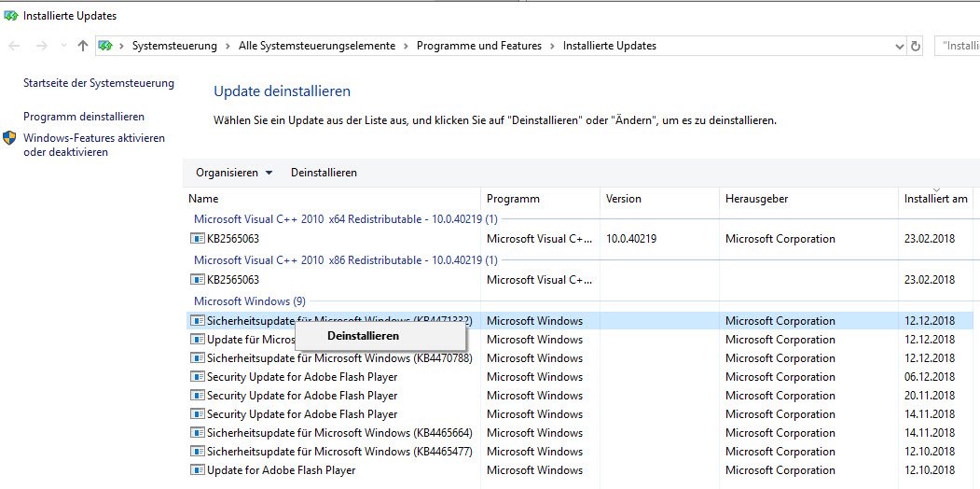The image size is (980, 489).
Task: Click the update icon beside KB4470788
Action: point(197,358)
